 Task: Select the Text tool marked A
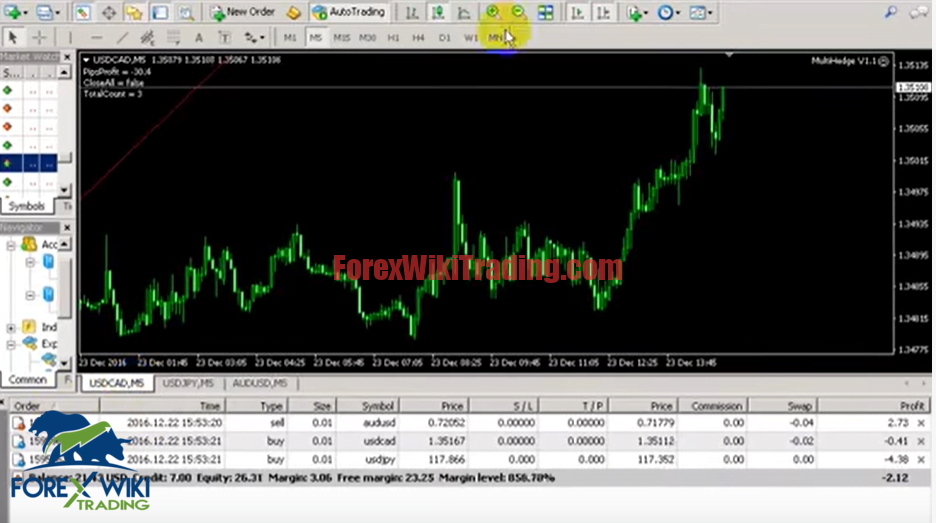[199, 38]
